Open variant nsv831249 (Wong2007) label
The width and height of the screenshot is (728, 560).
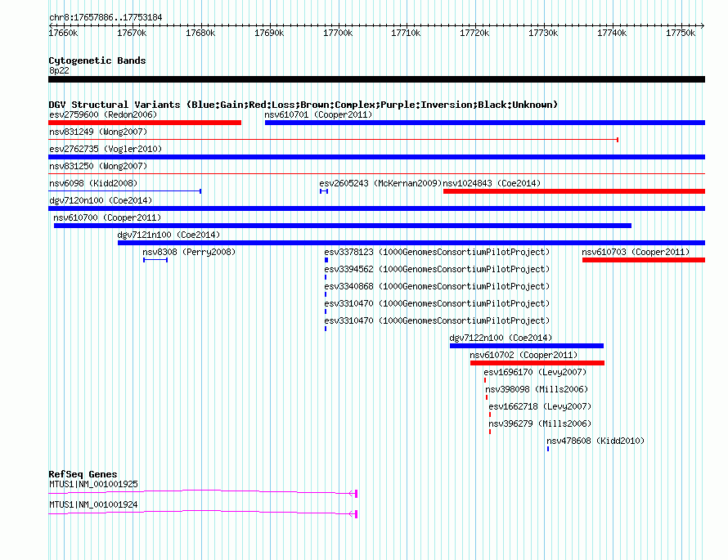(x=98, y=132)
